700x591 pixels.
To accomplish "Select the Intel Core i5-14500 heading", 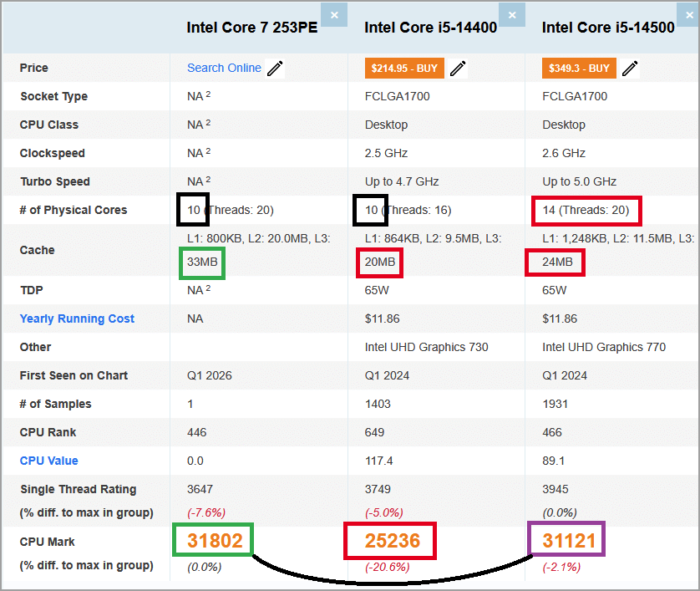I will [608, 28].
